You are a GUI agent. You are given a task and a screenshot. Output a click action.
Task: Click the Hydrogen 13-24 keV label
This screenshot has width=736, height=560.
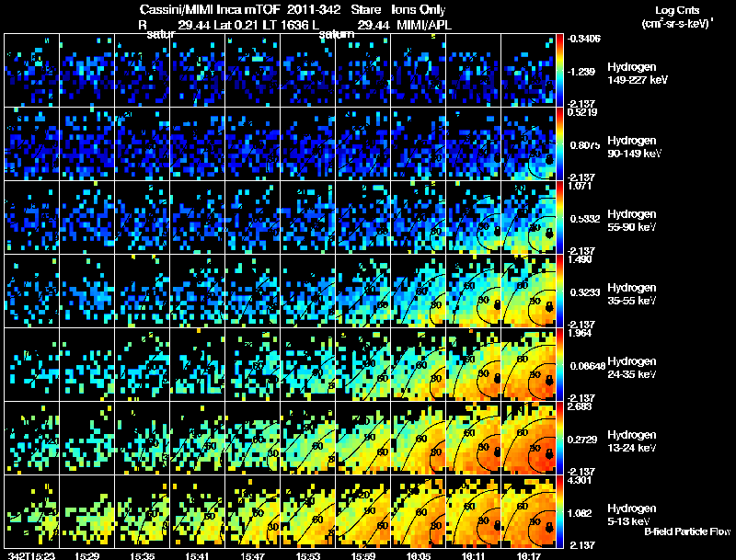click(x=632, y=440)
